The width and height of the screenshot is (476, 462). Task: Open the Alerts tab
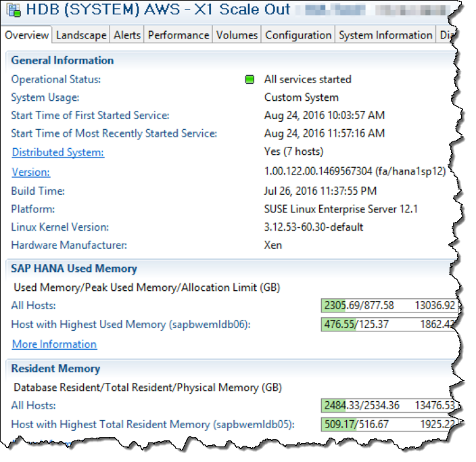[x=127, y=35]
